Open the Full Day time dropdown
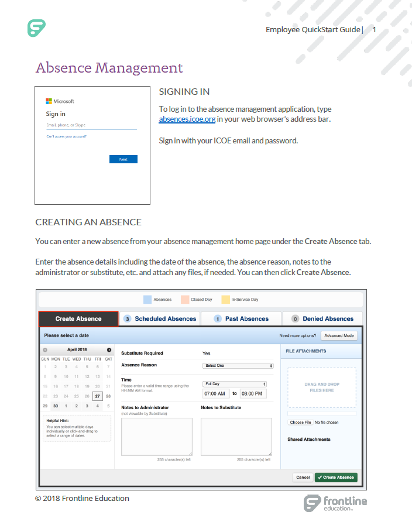 coord(235,384)
